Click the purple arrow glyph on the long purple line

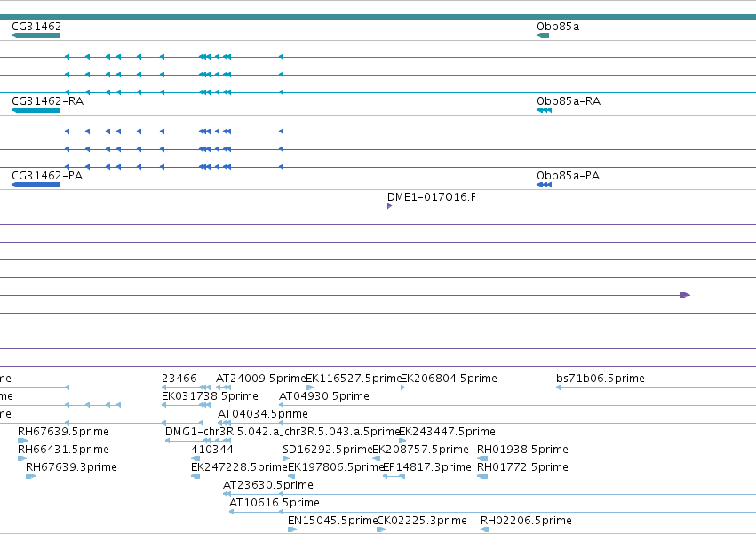coord(685,295)
